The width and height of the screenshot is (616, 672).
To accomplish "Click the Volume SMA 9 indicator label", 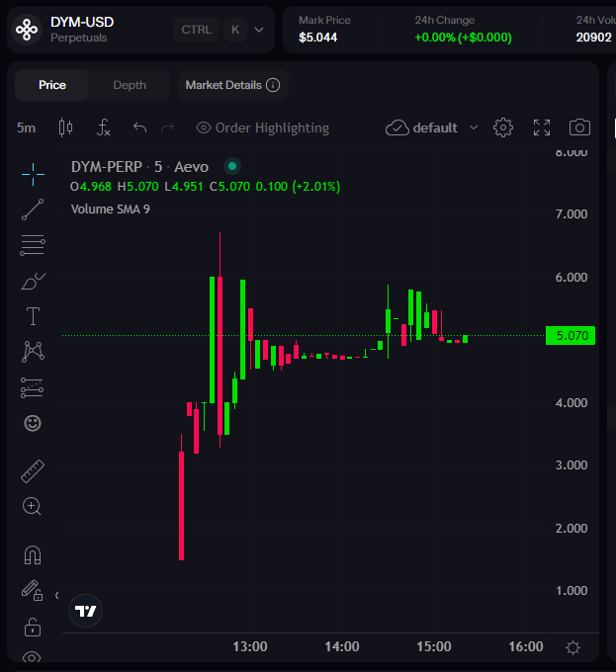I will (111, 210).
